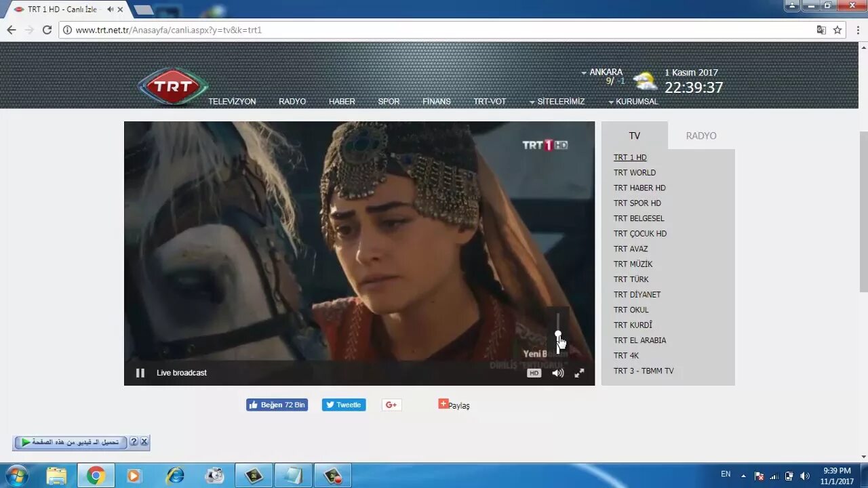
Task: Select the TRT EL ARABIA channel
Action: (x=640, y=340)
